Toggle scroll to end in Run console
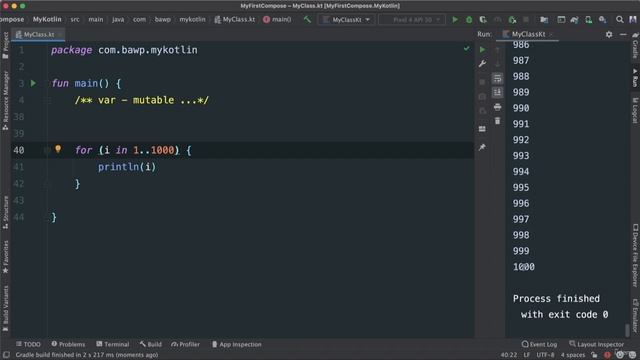640x360 pixels. 497,92
